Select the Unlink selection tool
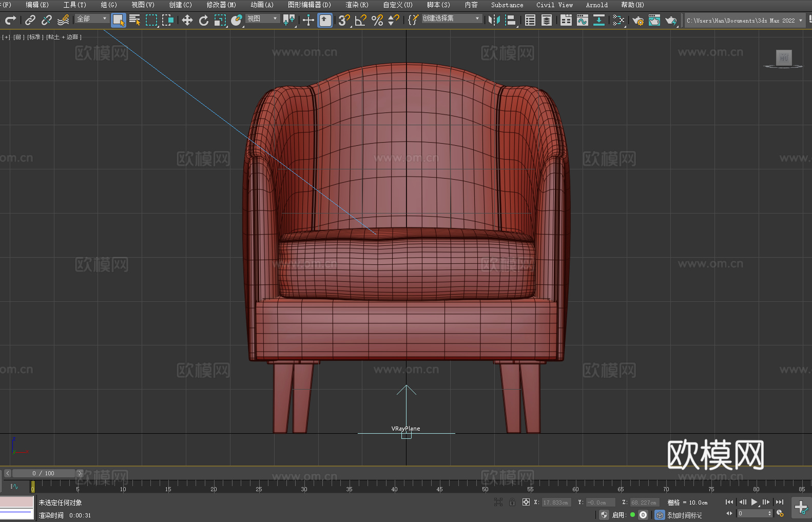812x522 pixels. pos(47,20)
